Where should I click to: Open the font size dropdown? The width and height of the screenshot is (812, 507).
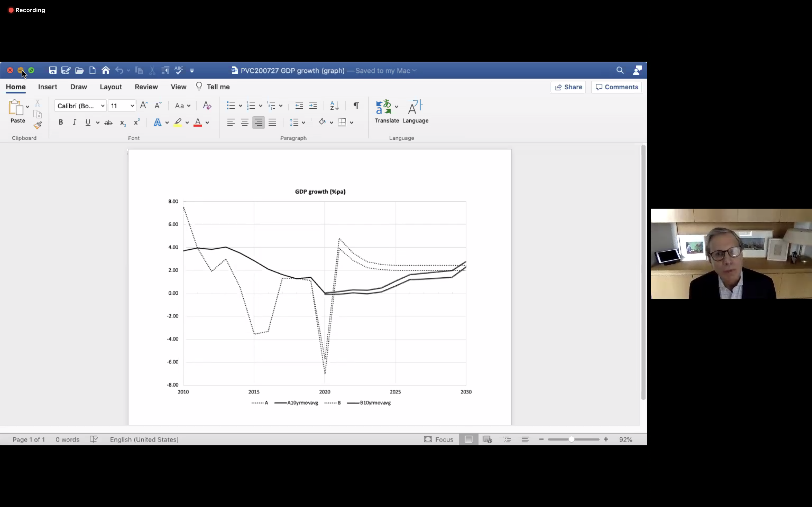[x=132, y=106]
